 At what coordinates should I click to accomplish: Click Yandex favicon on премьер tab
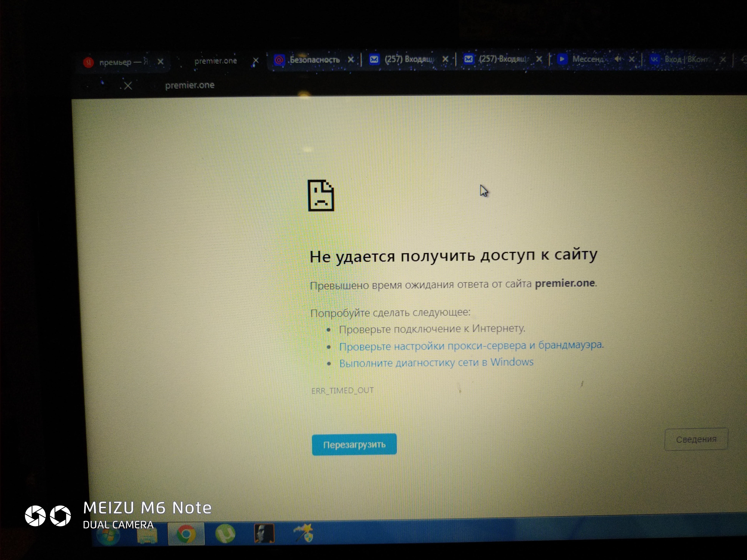(x=89, y=62)
